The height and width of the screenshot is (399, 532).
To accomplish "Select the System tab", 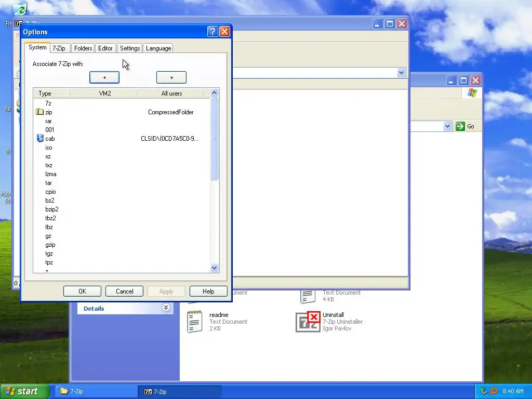I will coord(37,47).
